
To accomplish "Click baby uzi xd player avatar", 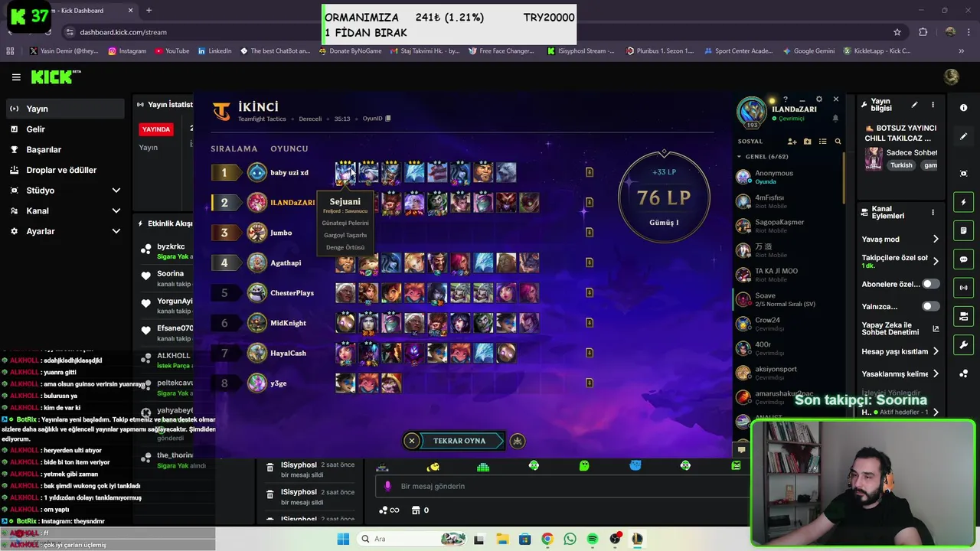I will click(257, 172).
